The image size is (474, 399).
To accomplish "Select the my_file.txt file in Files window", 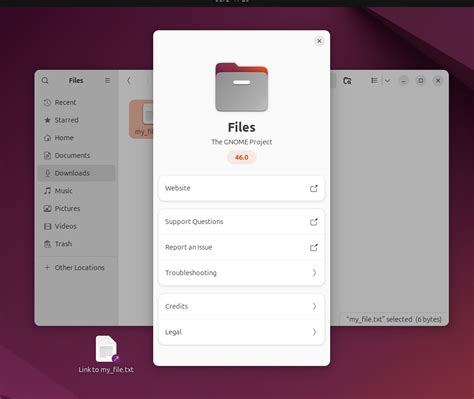I will [141, 119].
